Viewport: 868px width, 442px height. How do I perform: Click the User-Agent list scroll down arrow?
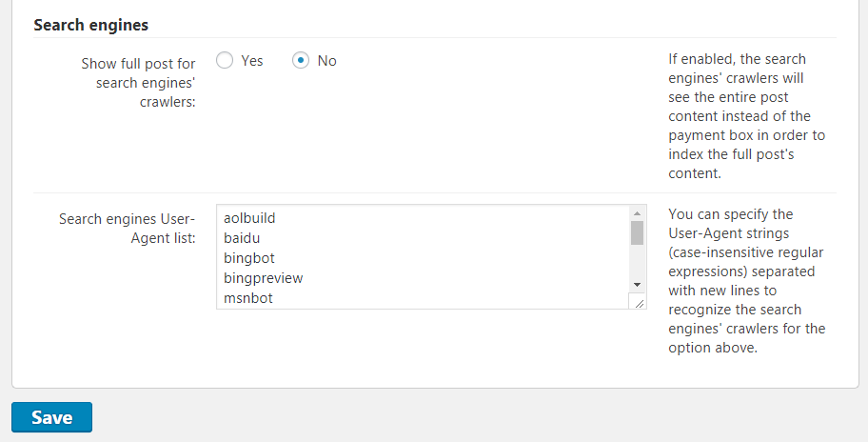[638, 285]
